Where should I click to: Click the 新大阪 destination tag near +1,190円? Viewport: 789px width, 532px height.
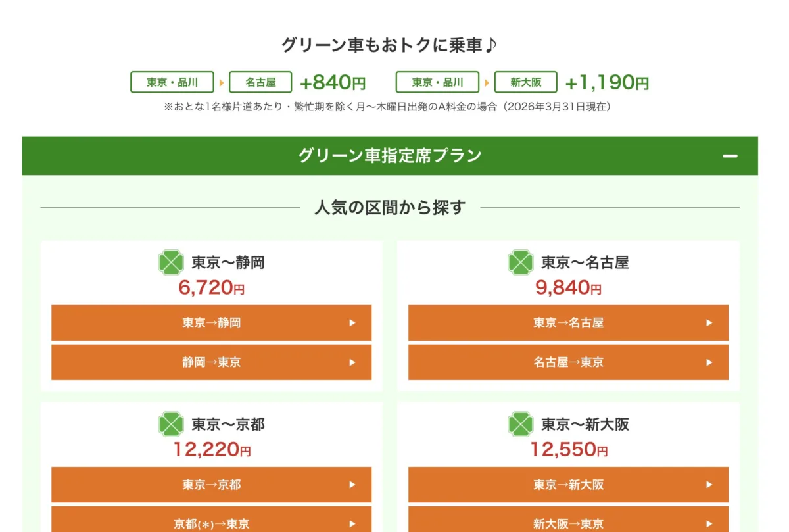(526, 82)
